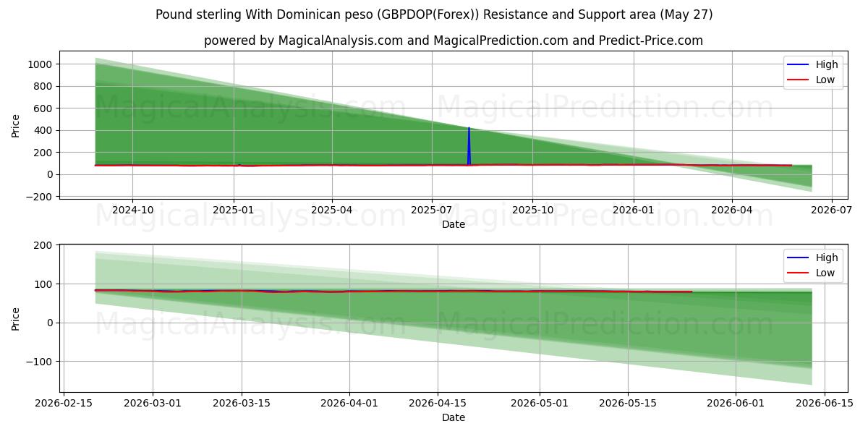Viewport: 868px width, 434px height.
Task: Click the 2026-03-15 tick label on bottom chart
Action: (242, 403)
